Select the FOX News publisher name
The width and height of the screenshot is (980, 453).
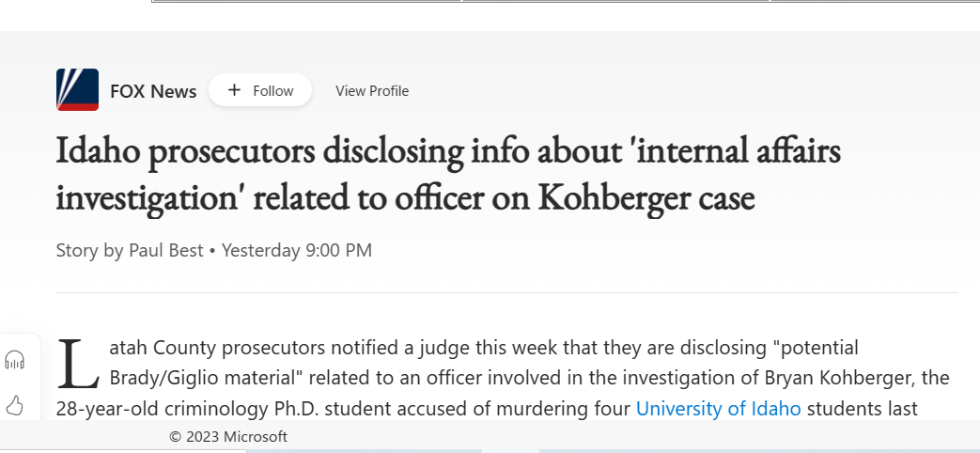coord(153,91)
